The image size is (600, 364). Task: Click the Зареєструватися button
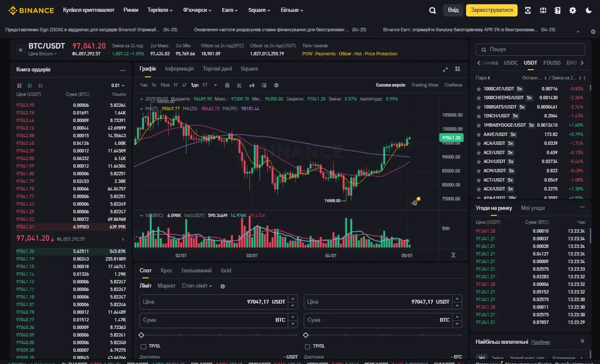coord(492,10)
